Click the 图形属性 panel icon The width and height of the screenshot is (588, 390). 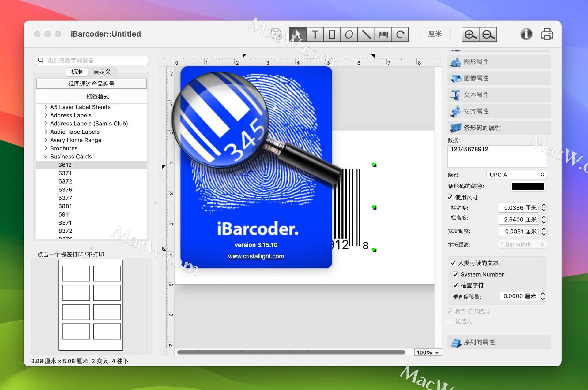[456, 62]
